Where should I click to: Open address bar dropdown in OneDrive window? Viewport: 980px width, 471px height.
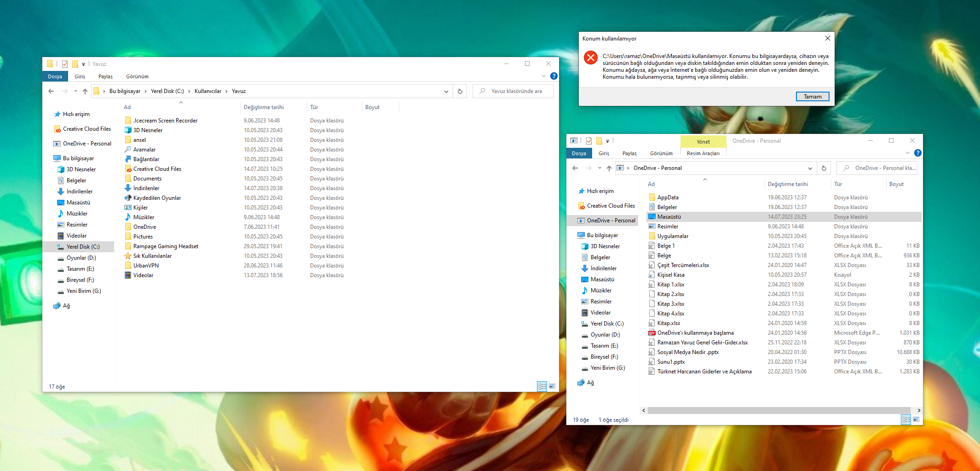pos(810,168)
